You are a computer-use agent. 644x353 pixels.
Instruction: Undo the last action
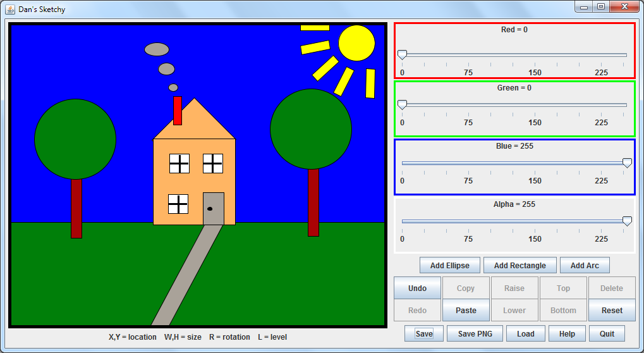tap(417, 288)
